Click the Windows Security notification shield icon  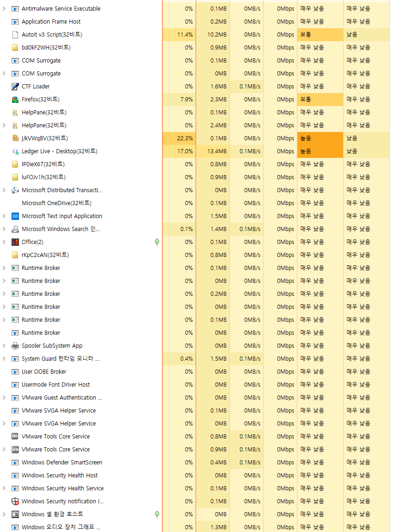coord(15,501)
